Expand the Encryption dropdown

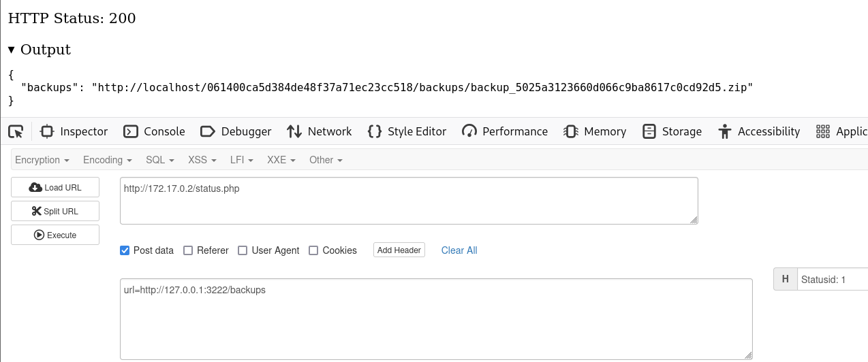42,160
